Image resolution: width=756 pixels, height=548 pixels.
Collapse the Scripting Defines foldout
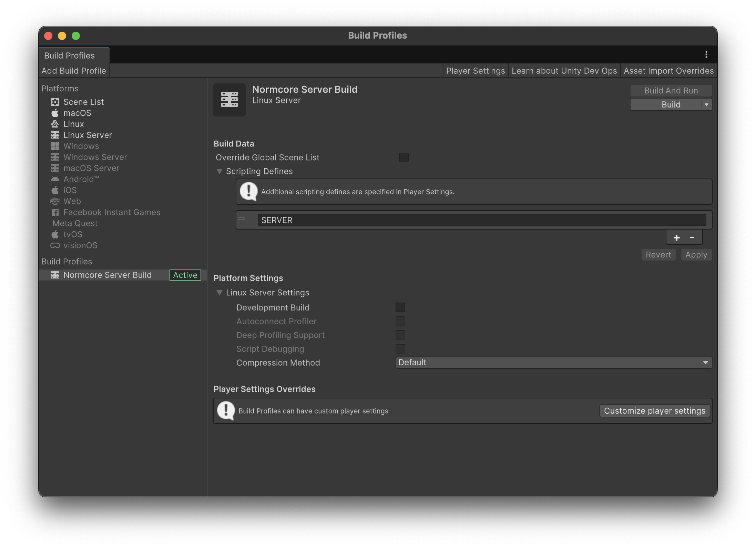click(x=219, y=171)
